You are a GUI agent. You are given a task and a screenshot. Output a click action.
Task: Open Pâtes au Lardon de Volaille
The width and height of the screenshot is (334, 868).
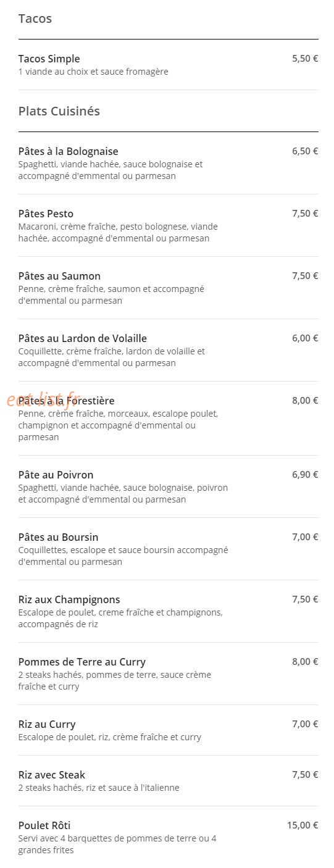click(168, 351)
